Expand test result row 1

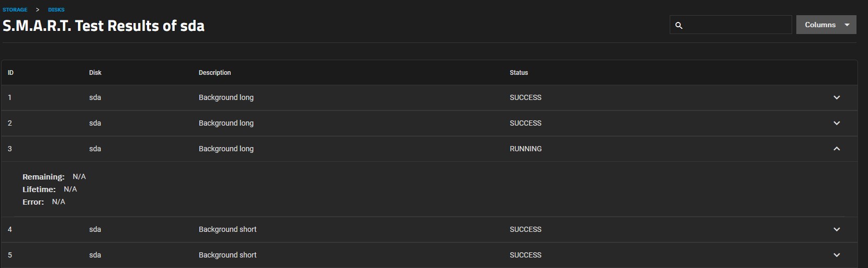click(837, 97)
